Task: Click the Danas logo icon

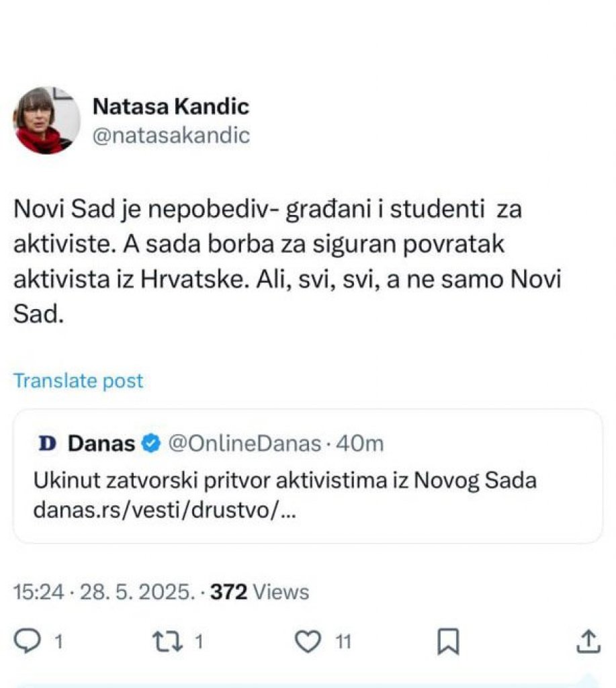Action: tap(47, 443)
